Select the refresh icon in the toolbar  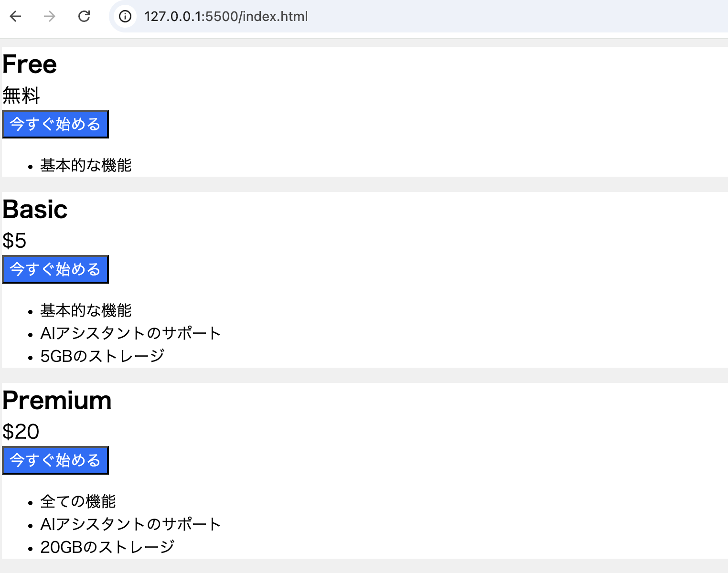pos(84,16)
